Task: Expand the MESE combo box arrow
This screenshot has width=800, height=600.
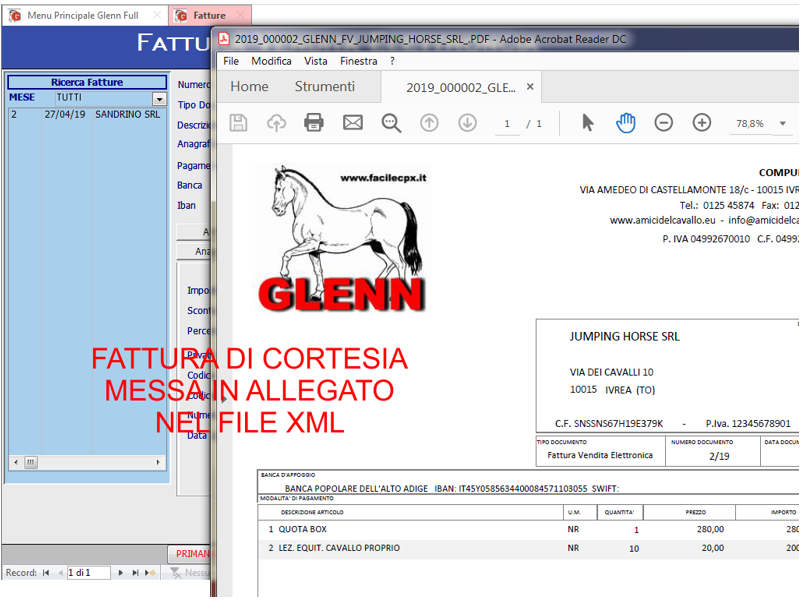Action: pos(159,98)
